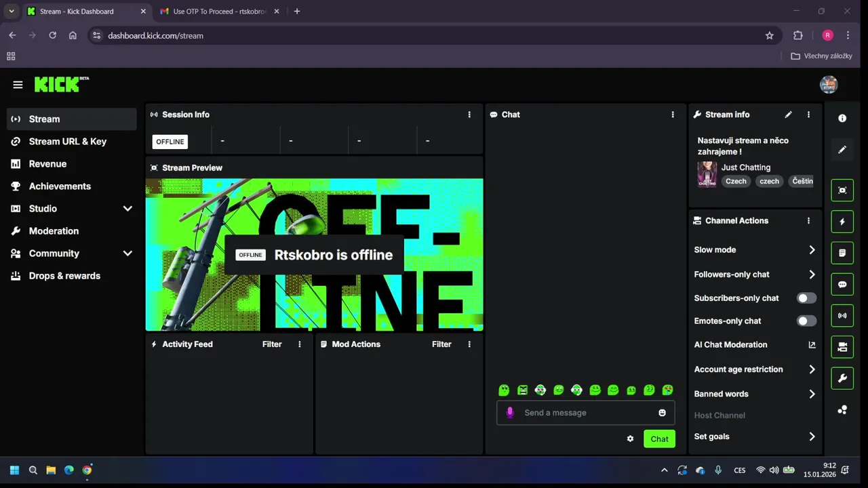Open the hamburger menu next to Kick logo
The width and height of the screenshot is (868, 488).
tap(18, 85)
